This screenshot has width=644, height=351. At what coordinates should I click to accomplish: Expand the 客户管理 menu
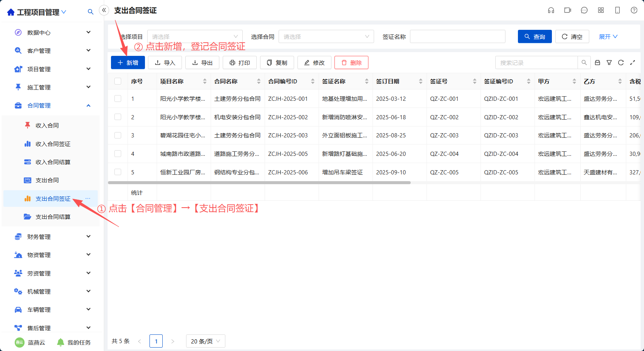52,51
